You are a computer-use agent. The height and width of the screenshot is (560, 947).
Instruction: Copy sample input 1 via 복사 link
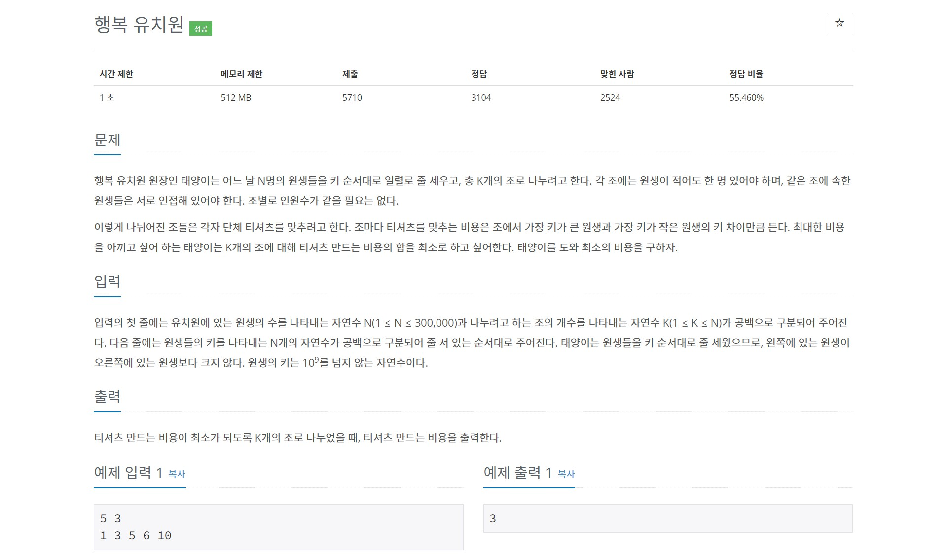[x=177, y=474]
